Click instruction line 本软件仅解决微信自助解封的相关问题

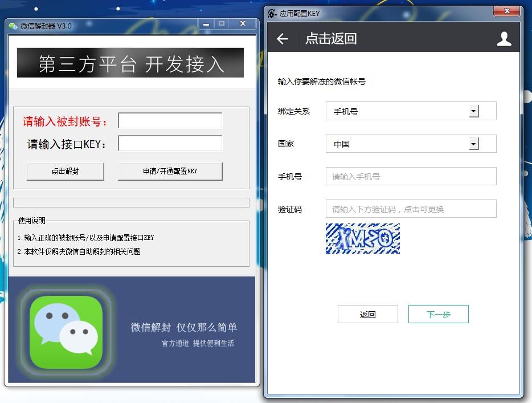coord(79,251)
